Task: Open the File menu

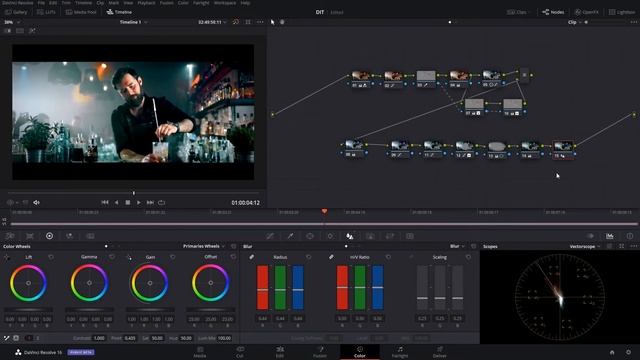Action: (41, 3)
